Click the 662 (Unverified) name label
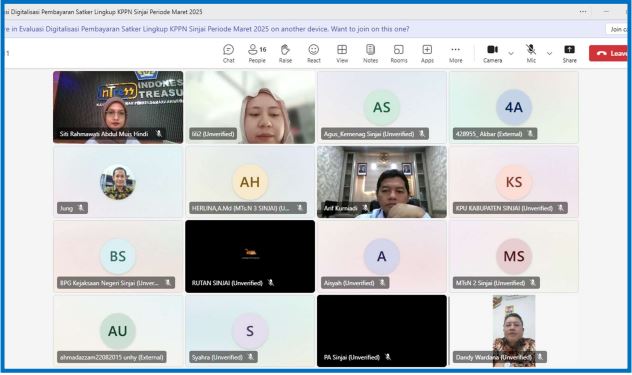 pyautogui.click(x=213, y=134)
